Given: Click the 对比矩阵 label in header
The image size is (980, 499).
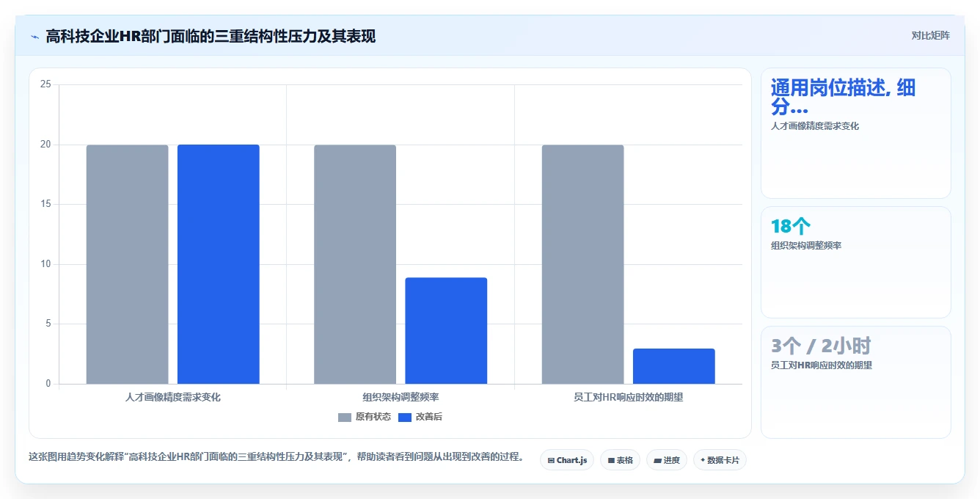Looking at the screenshot, I should coord(930,35).
